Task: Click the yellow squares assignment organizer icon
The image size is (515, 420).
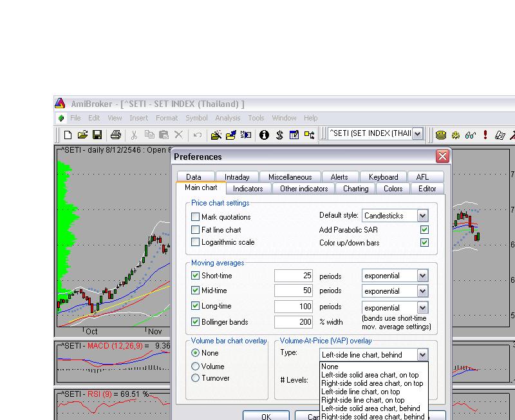Action: click(x=309, y=135)
